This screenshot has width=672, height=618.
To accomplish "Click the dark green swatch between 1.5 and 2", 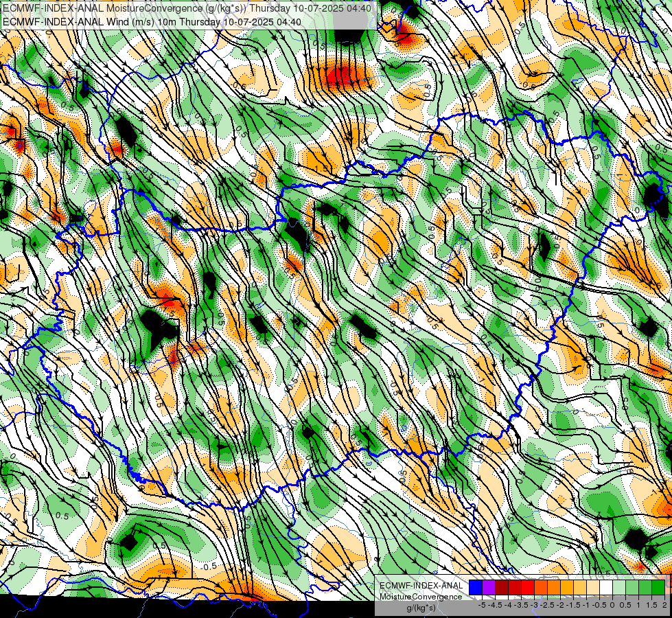I will tap(658, 587).
